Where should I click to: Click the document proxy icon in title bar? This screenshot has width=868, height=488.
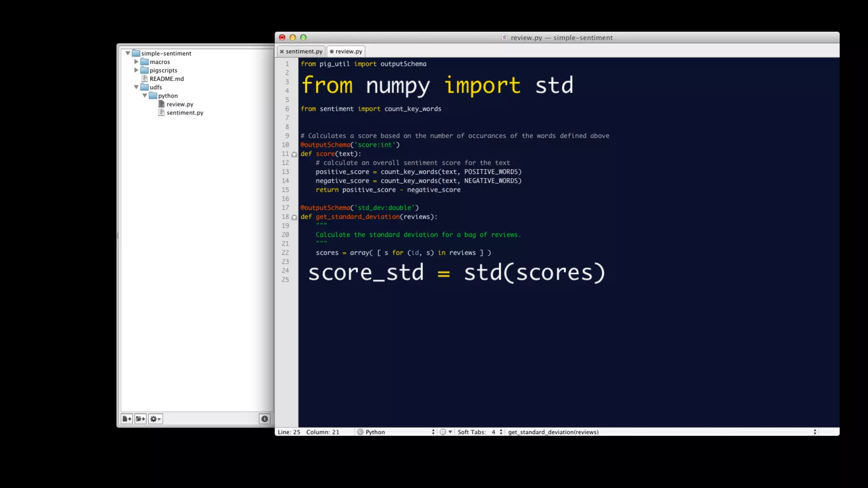click(504, 38)
